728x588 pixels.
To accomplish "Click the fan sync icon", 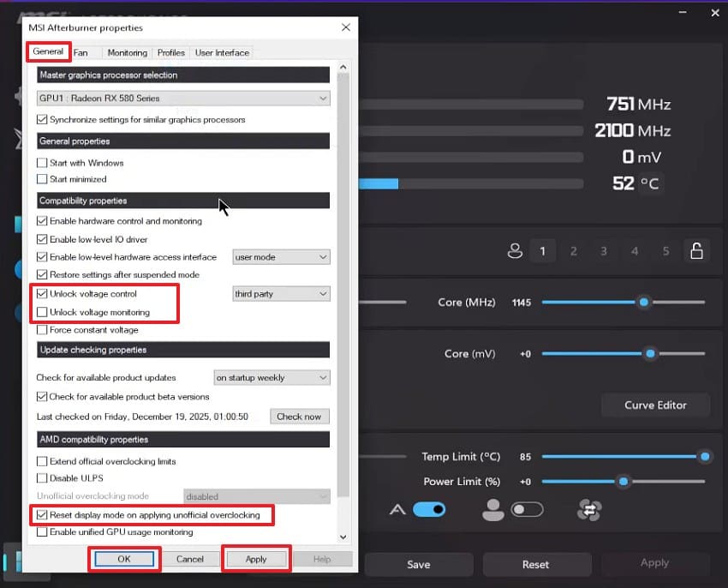I will [x=589, y=510].
